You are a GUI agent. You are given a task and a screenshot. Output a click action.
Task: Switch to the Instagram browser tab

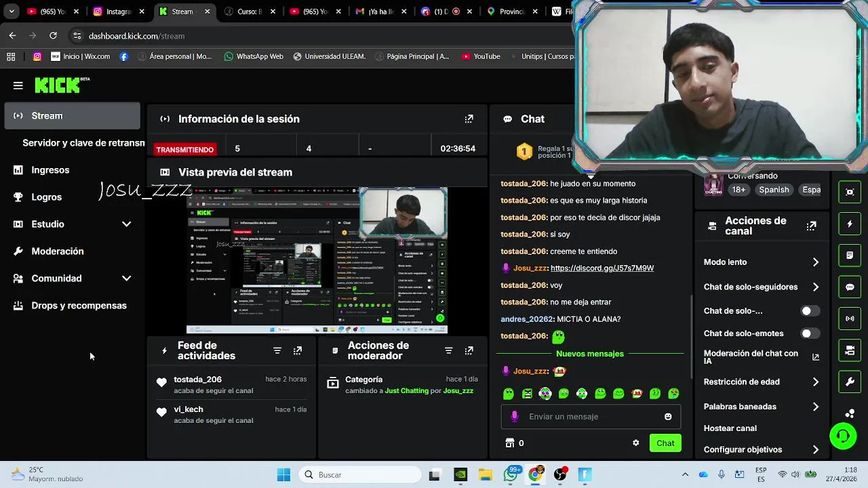tap(119, 12)
